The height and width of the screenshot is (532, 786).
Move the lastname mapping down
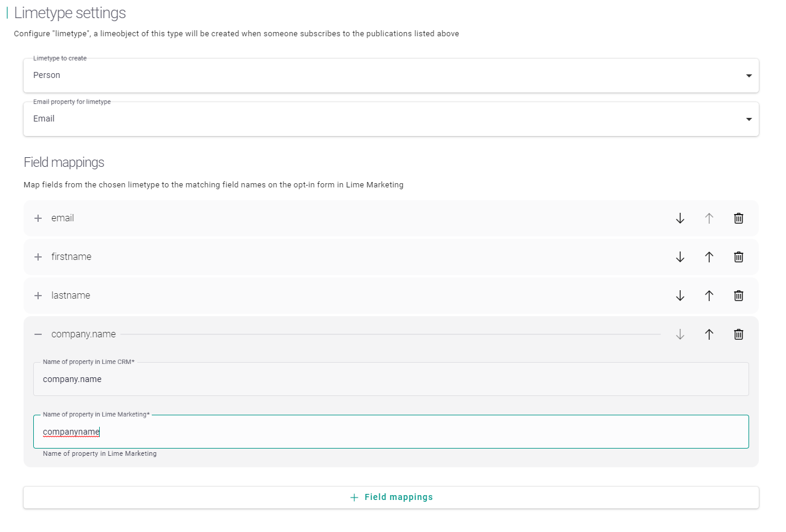(680, 295)
